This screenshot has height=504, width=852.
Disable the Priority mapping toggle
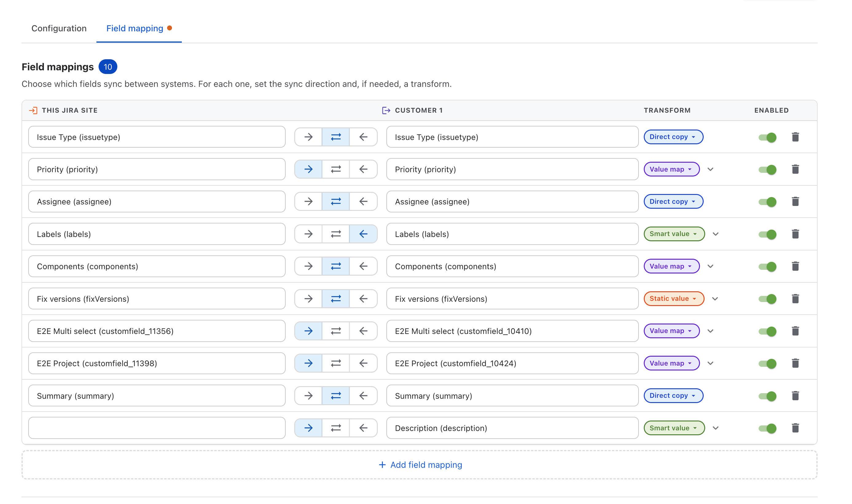point(767,169)
